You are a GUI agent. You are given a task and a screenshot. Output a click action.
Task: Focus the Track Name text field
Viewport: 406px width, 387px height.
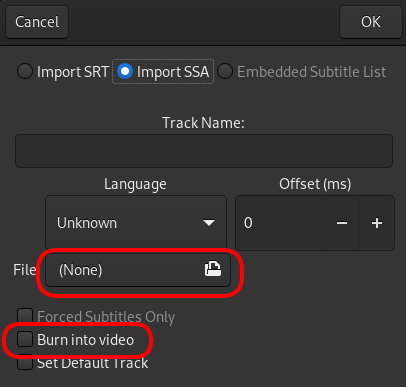(x=204, y=151)
